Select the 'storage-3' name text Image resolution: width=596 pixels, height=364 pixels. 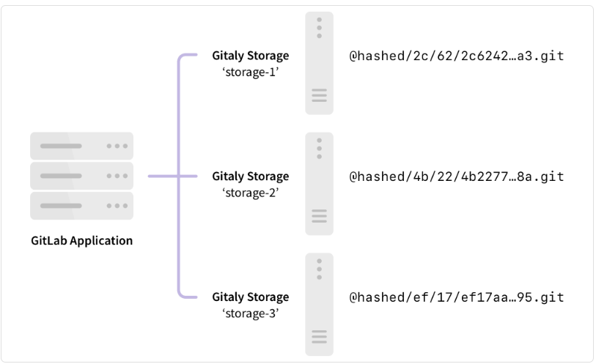tap(250, 313)
